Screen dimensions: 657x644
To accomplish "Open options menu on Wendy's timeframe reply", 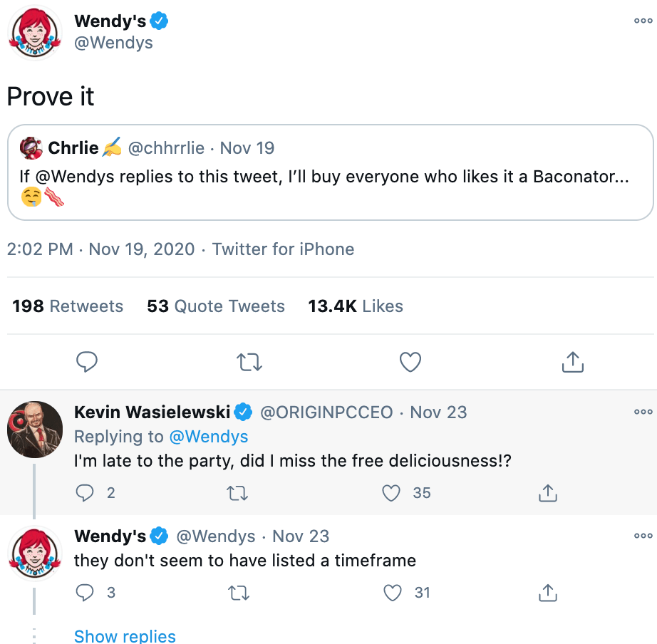I will (643, 536).
